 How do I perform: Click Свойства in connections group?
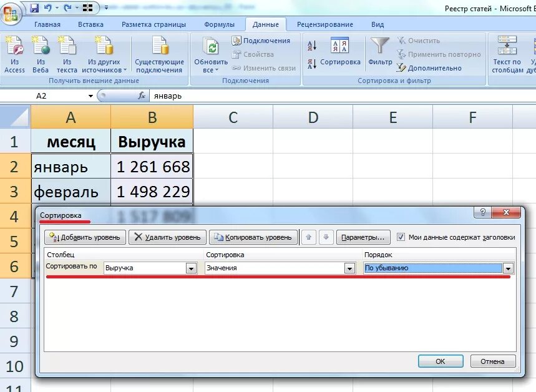coord(253,54)
